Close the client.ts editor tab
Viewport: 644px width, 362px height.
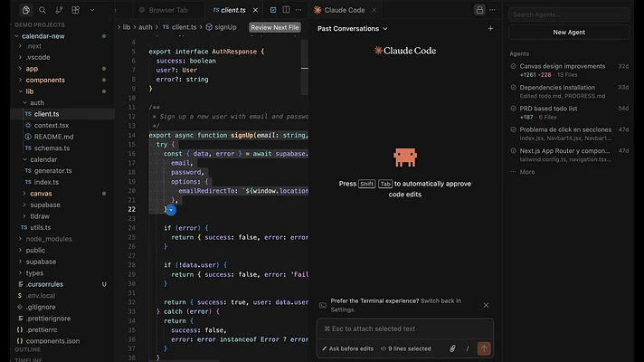tap(255, 10)
